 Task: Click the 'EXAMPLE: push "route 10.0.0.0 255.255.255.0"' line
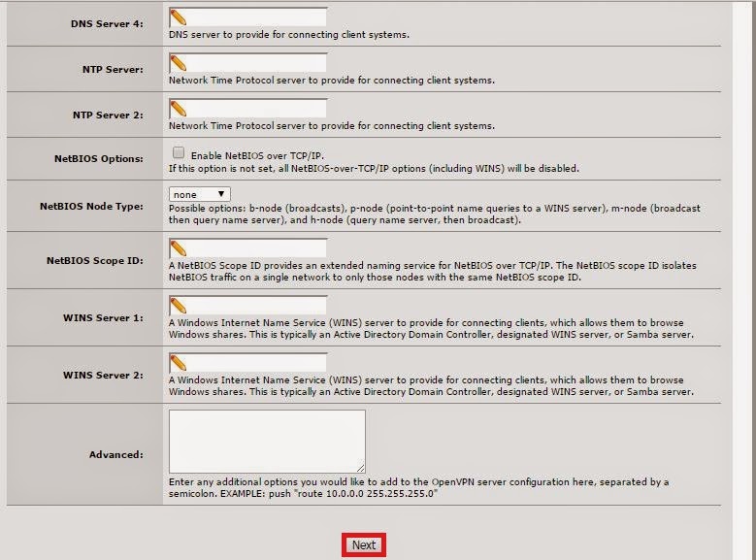[x=329, y=494]
